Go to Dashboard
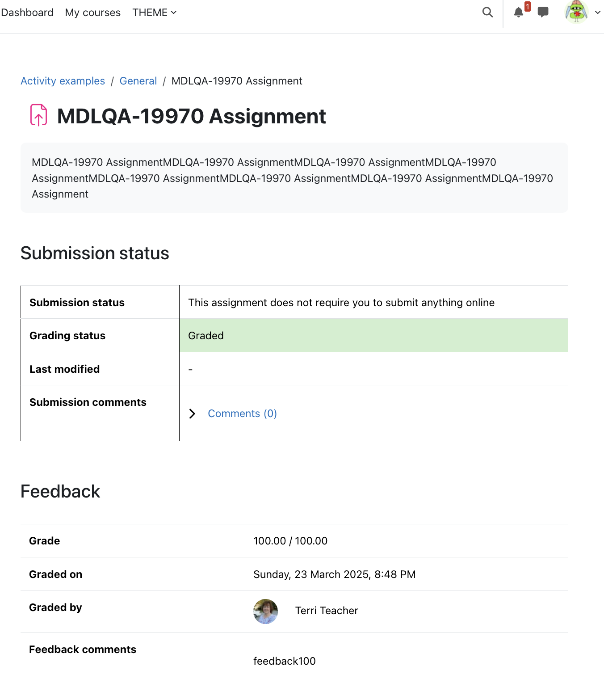 point(27,13)
